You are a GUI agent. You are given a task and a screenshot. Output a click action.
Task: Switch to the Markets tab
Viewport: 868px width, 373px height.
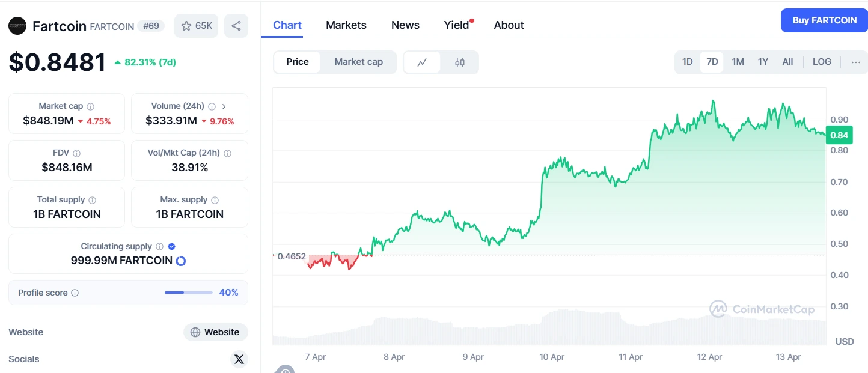tap(346, 25)
